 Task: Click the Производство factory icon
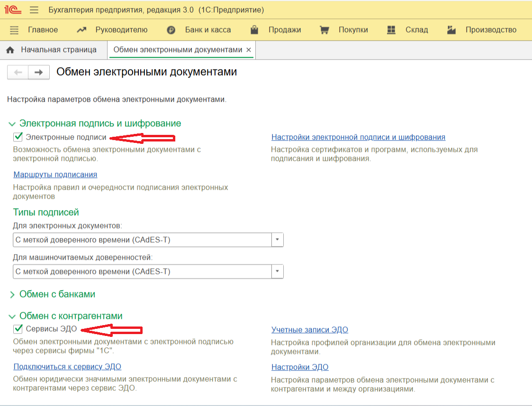tap(451, 30)
